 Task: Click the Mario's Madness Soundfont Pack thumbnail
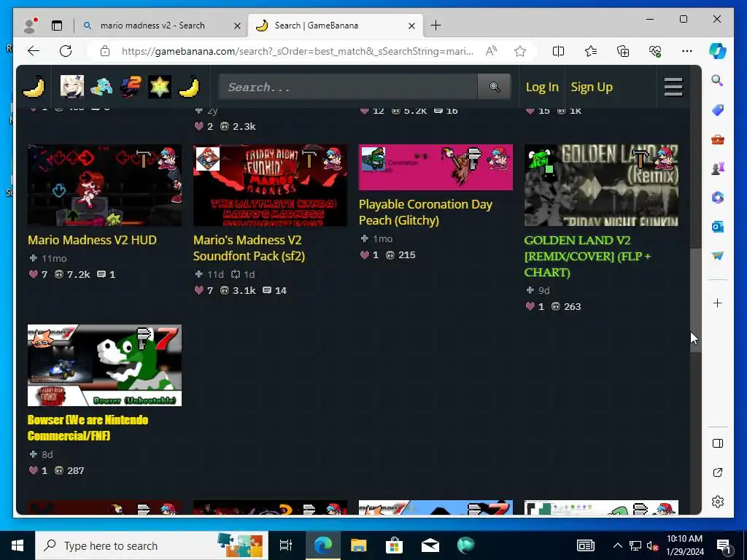click(270, 185)
